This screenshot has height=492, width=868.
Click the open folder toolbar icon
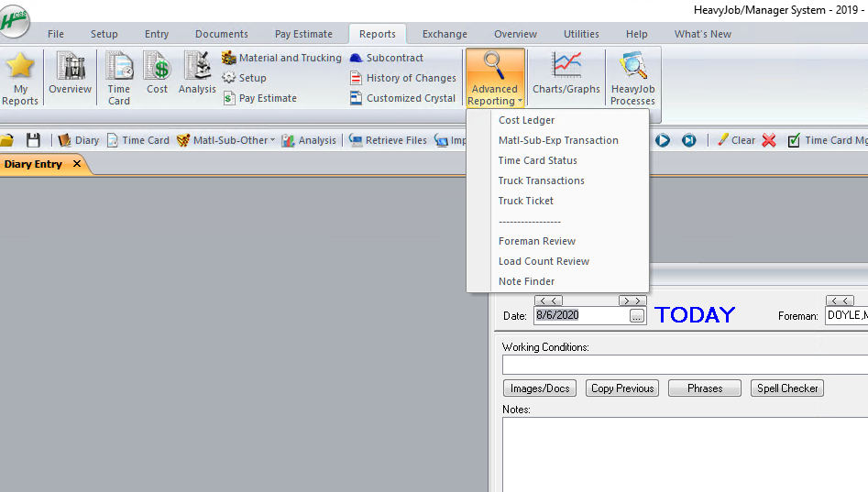pyautogui.click(x=6, y=140)
